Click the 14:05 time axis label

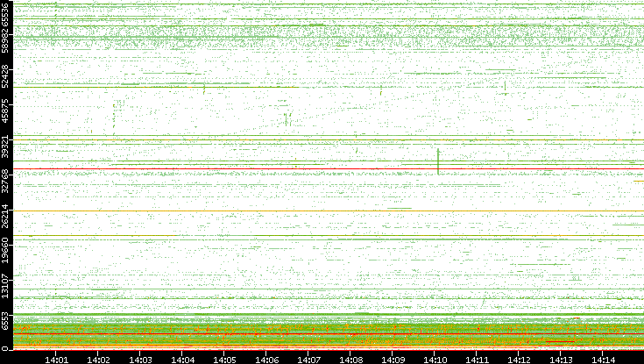click(x=224, y=360)
